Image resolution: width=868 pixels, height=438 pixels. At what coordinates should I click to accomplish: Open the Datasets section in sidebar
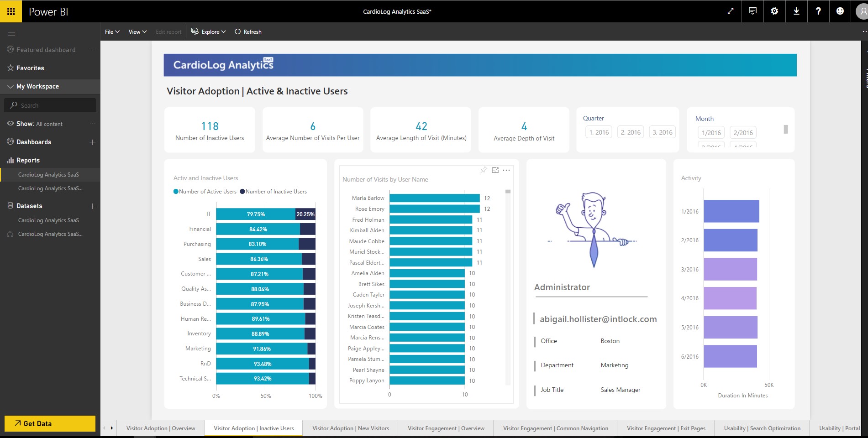click(29, 206)
